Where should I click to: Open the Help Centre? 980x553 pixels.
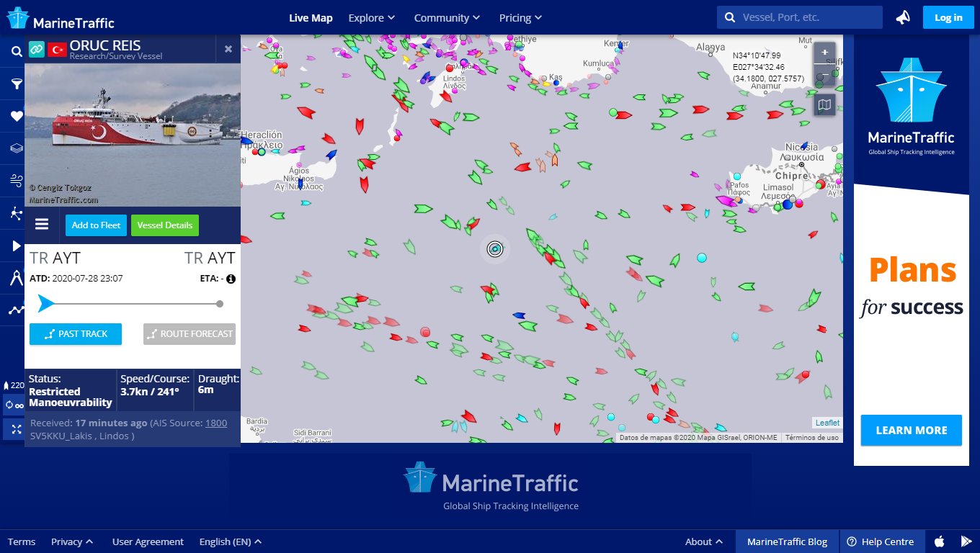click(881, 541)
